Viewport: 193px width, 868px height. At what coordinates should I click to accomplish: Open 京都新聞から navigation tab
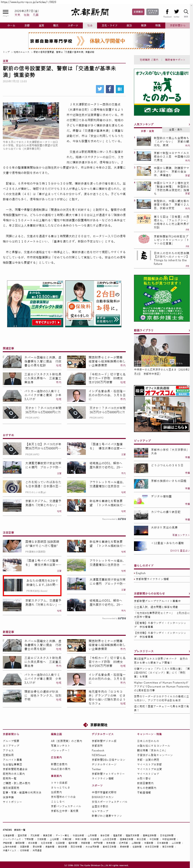pos(177,25)
